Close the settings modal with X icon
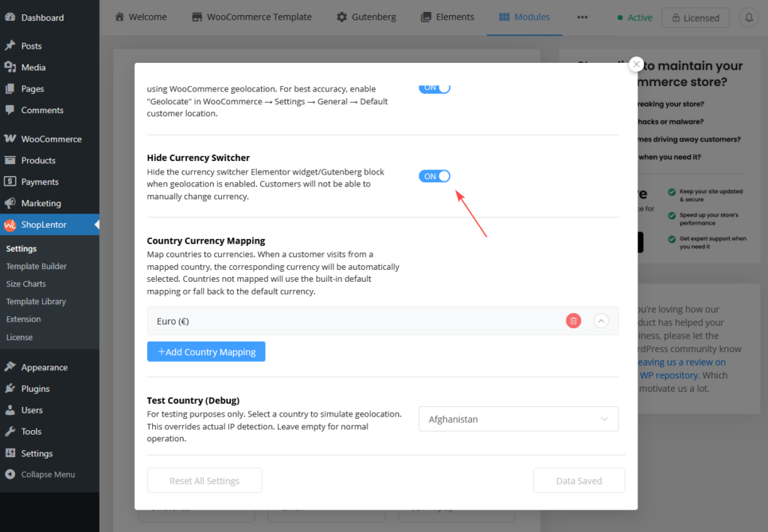 coord(636,64)
